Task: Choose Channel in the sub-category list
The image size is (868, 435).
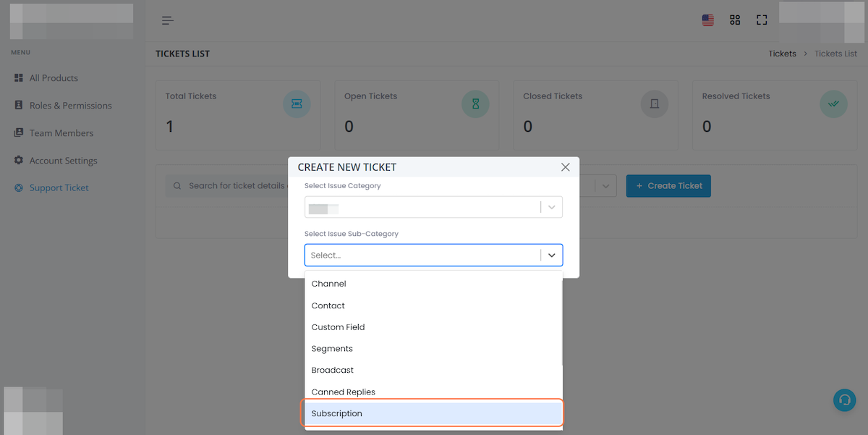Action: click(433, 284)
